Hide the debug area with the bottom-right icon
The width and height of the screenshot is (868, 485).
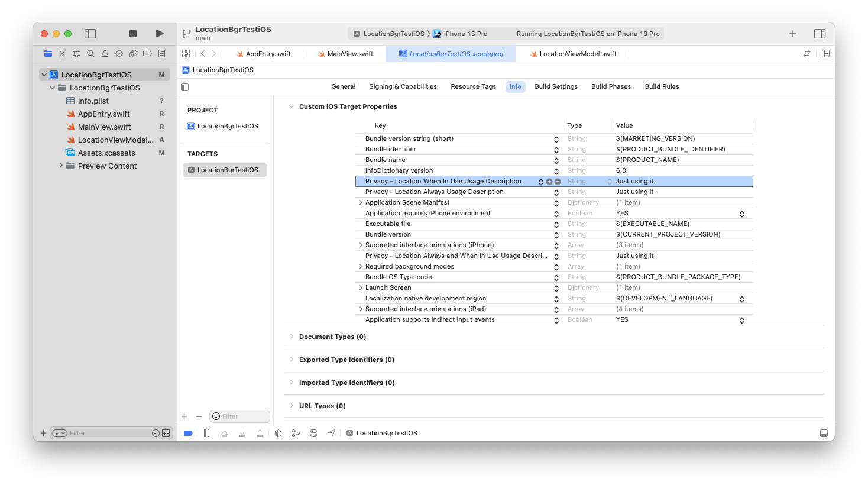[824, 433]
